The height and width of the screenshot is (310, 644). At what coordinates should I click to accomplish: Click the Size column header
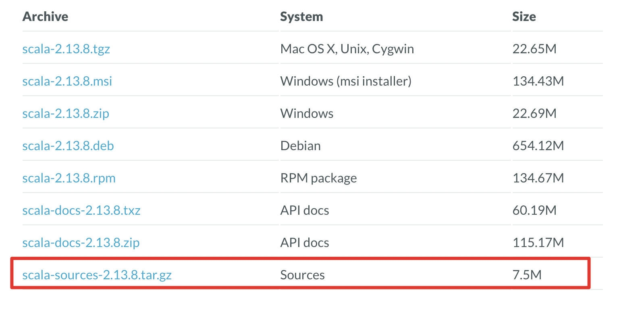pyautogui.click(x=524, y=17)
